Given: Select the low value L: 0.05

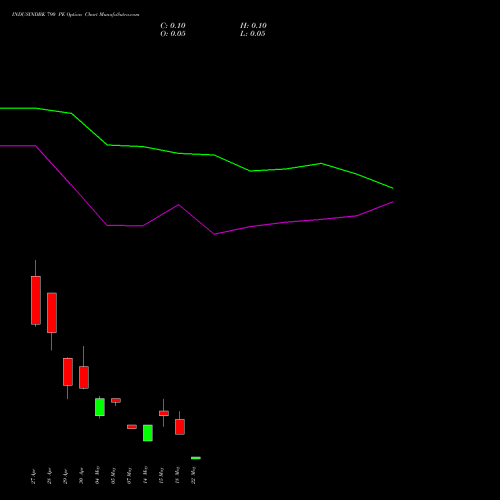Looking at the screenshot, I should click(253, 34).
